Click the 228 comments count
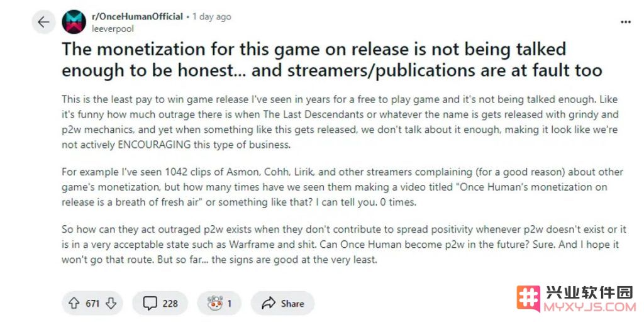This screenshot has height=322, width=644. (x=170, y=304)
